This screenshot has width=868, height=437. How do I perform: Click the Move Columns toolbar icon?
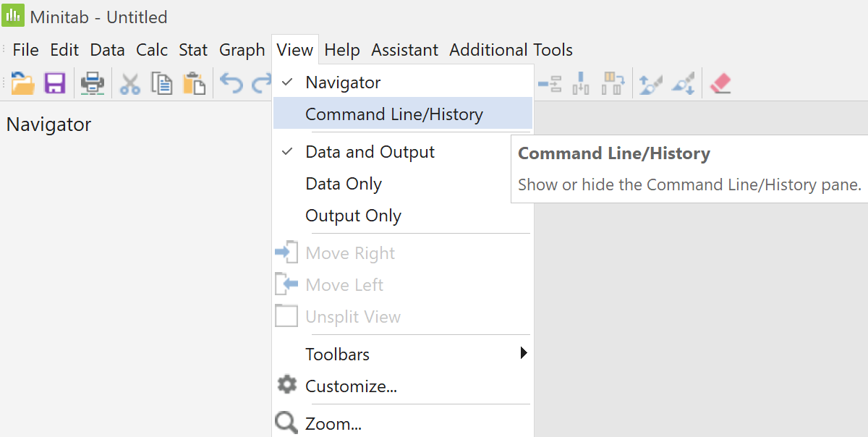pos(613,83)
